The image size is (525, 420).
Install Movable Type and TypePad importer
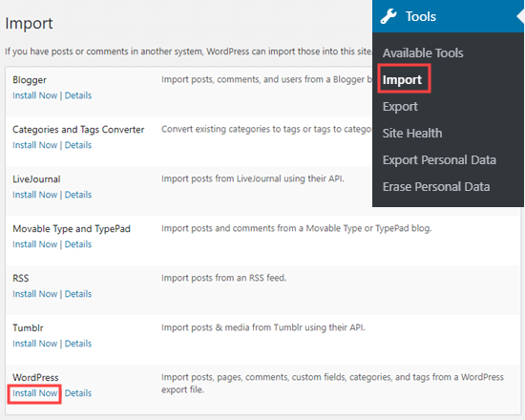[34, 244]
